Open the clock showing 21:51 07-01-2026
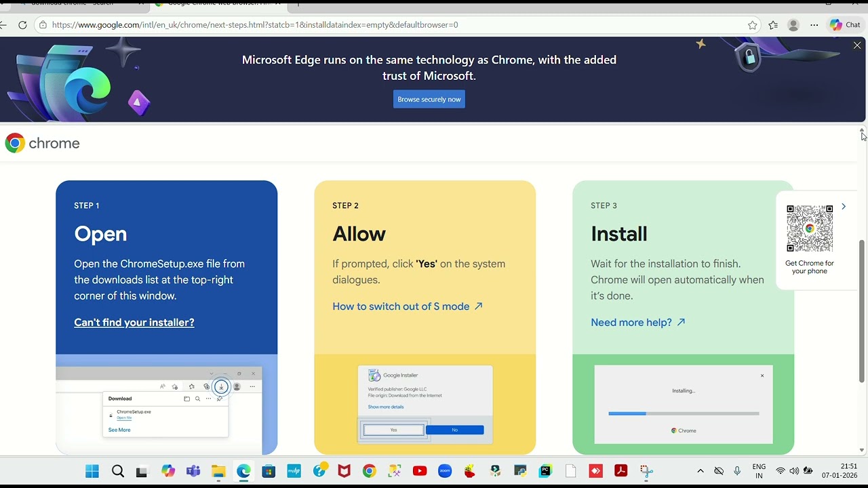868x488 pixels. [x=840, y=471]
